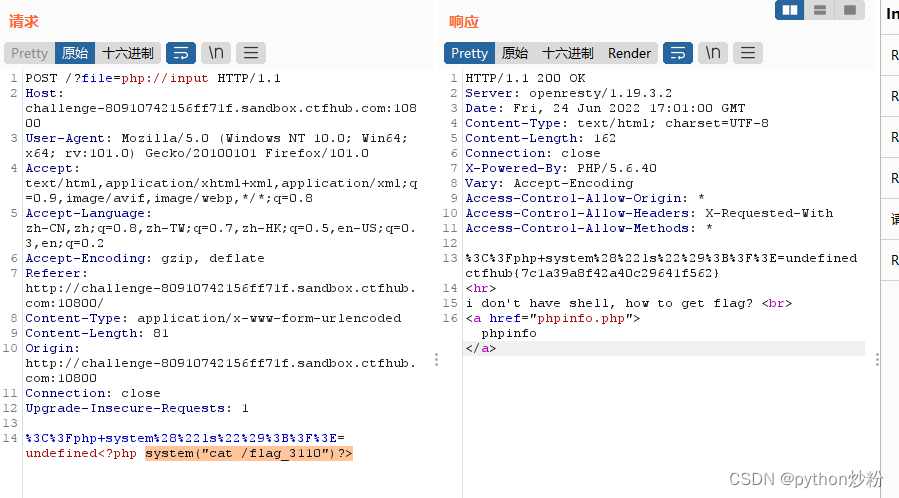The image size is (899, 498).
Task: Click the Connection: close request header
Action: pyautogui.click(x=93, y=393)
